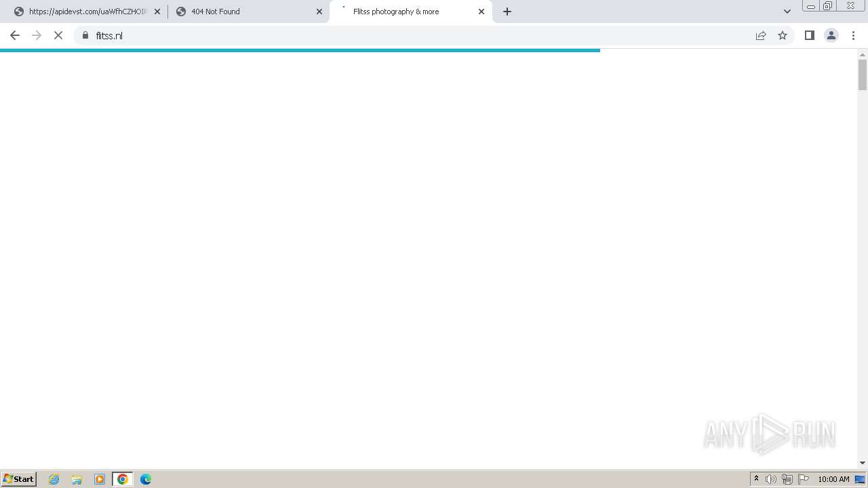The image size is (868, 488).
Task: Click the scroll down arrow of the page
Action: click(x=863, y=463)
